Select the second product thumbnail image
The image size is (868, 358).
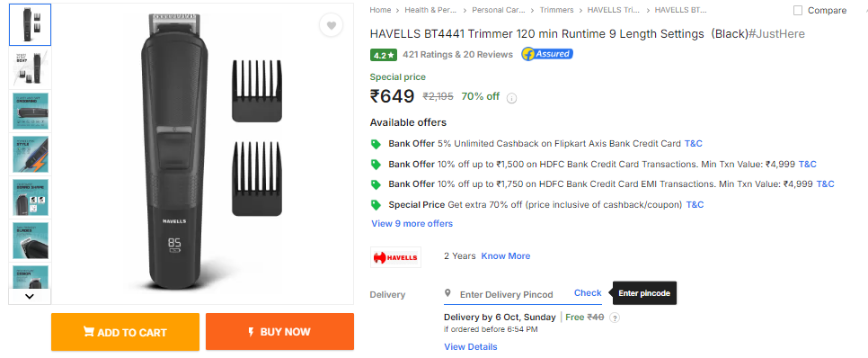click(30, 68)
